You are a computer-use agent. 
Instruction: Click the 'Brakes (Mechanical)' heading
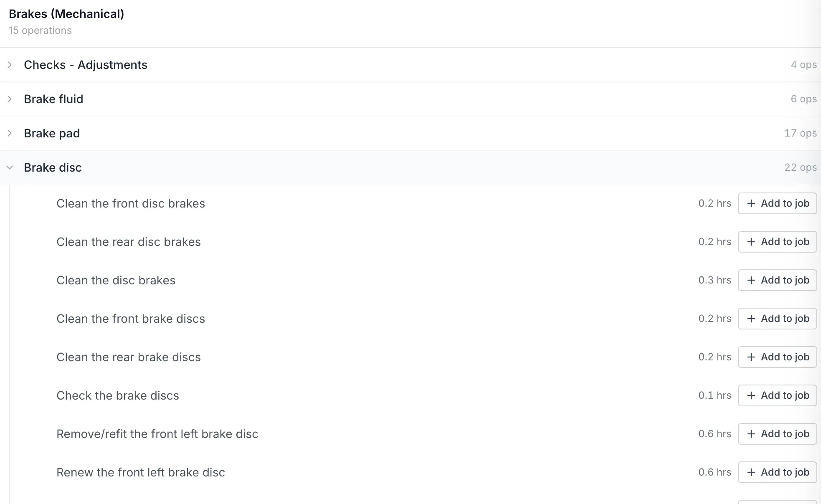pos(66,14)
